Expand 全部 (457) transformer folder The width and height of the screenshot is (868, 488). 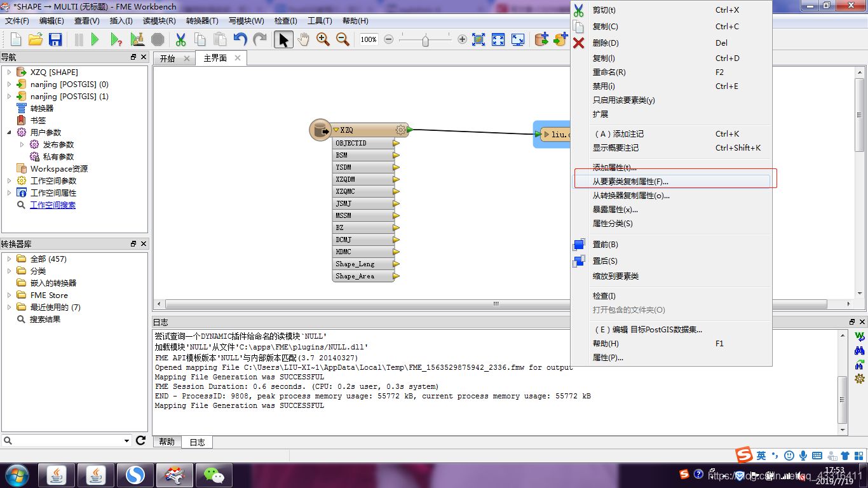pyautogui.click(x=9, y=259)
